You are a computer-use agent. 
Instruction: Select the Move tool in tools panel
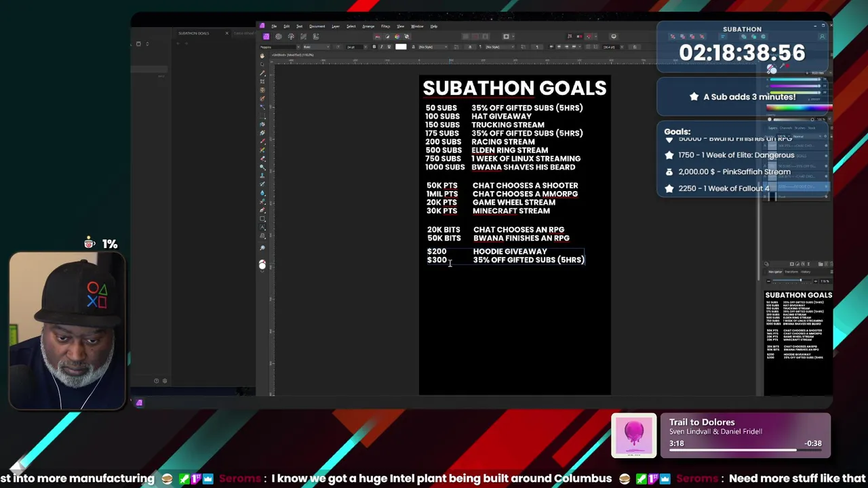[x=262, y=63]
